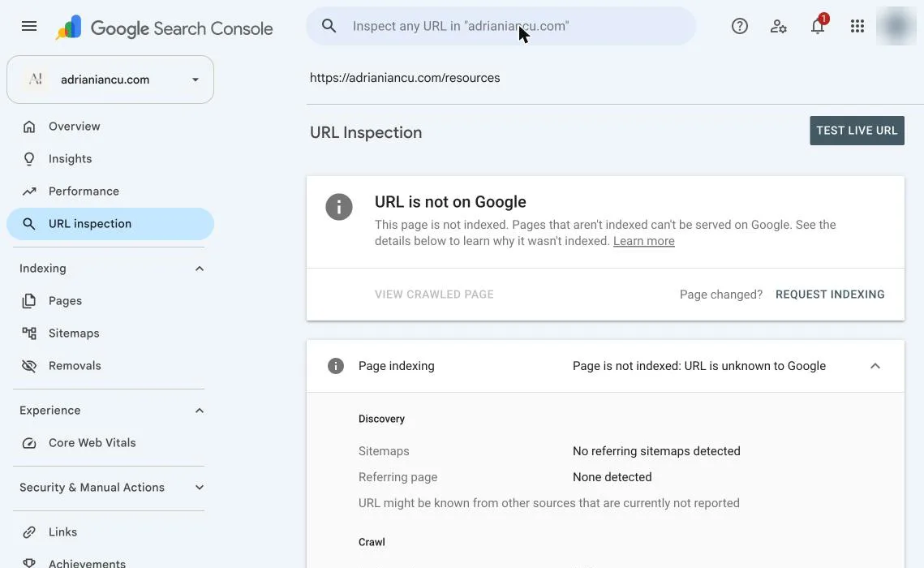The width and height of the screenshot is (924, 568).
Task: Click the Google Search Console logo
Action: click(165, 28)
